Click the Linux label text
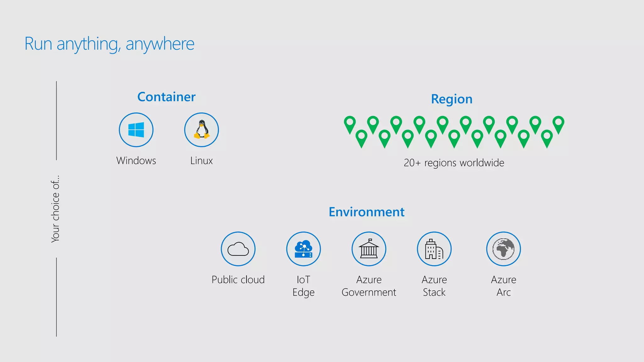This screenshot has width=644, height=362. (202, 161)
